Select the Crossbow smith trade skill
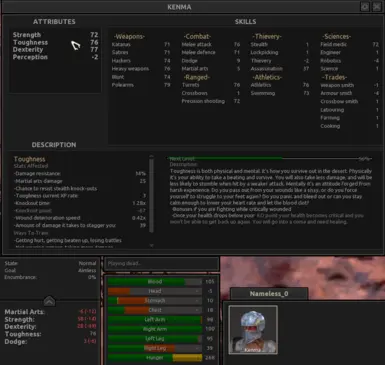 coord(349,101)
